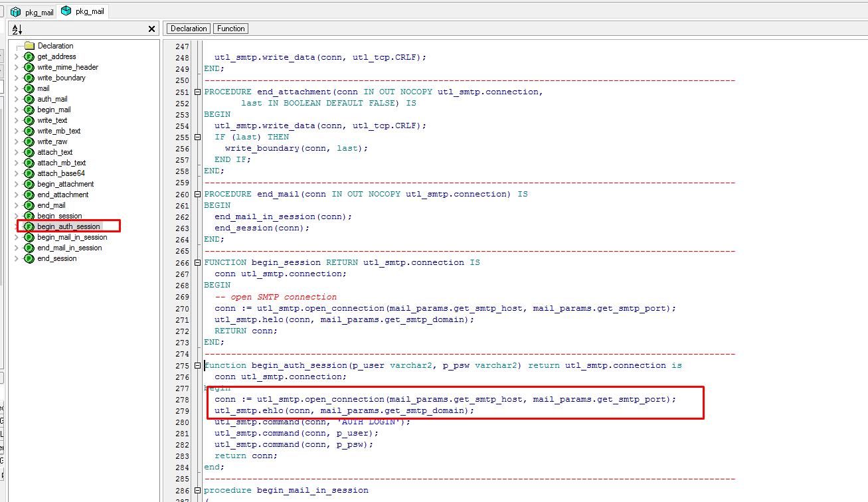
Task: Collapse the IF block fold at line 255
Action: [x=197, y=137]
